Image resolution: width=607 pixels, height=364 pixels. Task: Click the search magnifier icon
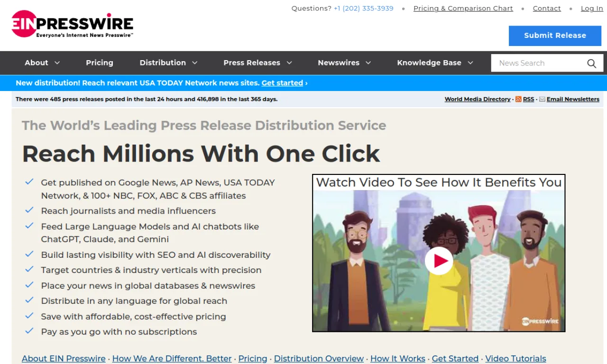click(x=591, y=63)
